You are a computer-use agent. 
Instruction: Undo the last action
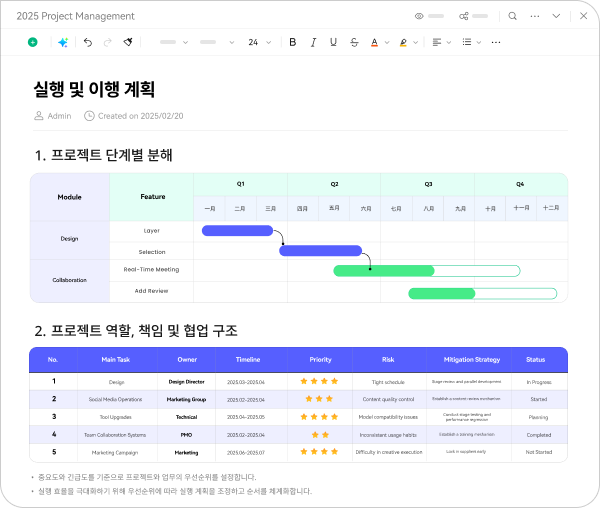[88, 42]
